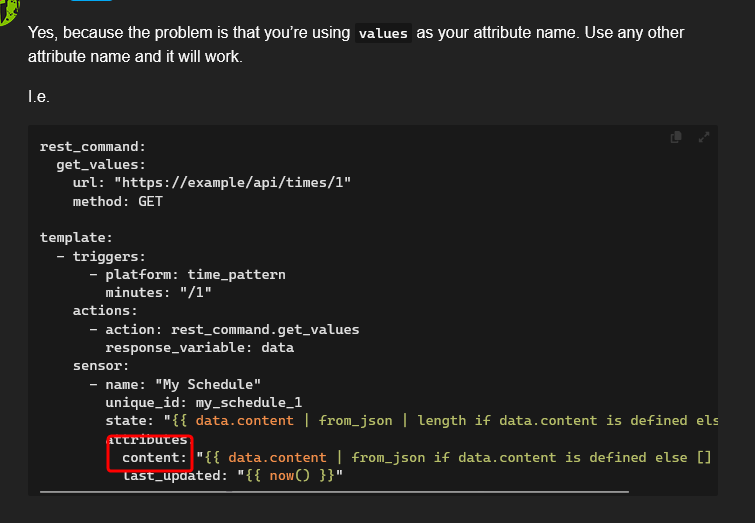The height and width of the screenshot is (523, 755).
Task: Click the 'template:' key in the code
Action: click(x=77, y=238)
